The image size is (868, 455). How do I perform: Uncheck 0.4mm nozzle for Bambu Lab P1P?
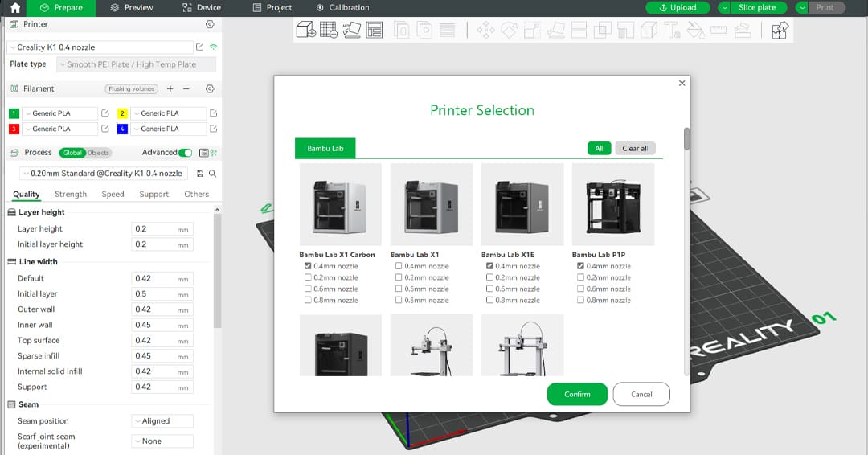[x=580, y=266]
